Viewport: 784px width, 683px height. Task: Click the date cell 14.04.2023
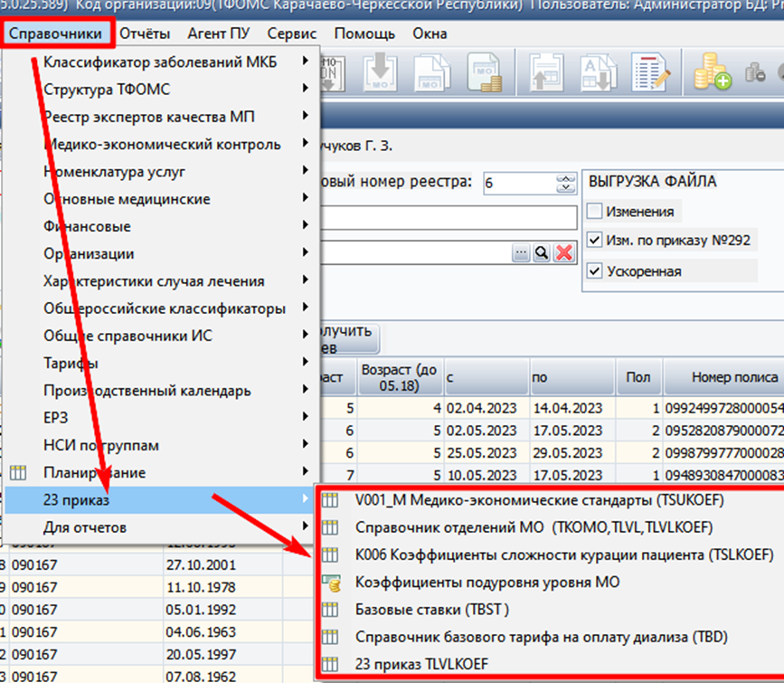572,408
